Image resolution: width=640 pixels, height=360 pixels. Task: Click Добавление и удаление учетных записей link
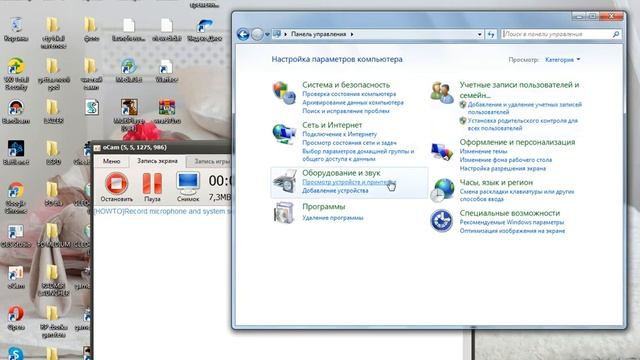[524, 108]
